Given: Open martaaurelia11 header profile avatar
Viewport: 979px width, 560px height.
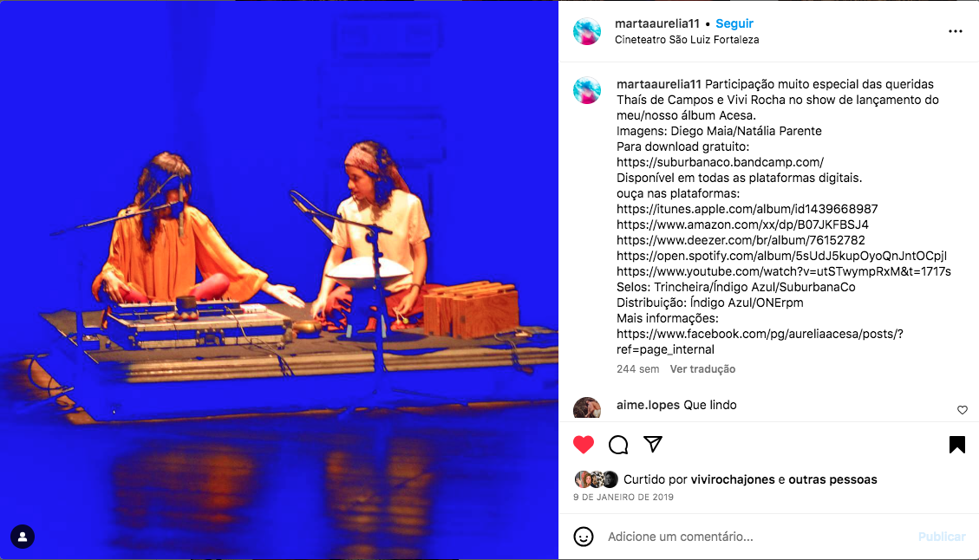Looking at the screenshot, I should 587,31.
